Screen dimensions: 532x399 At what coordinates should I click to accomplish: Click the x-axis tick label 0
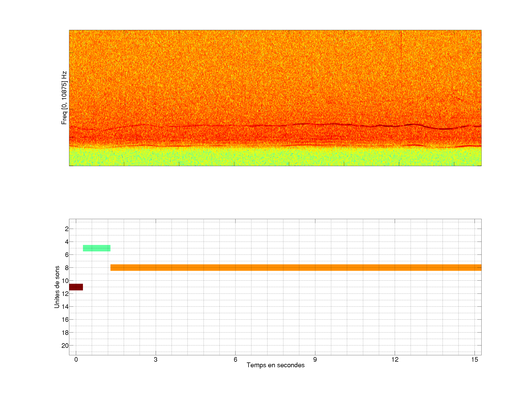pos(76,359)
